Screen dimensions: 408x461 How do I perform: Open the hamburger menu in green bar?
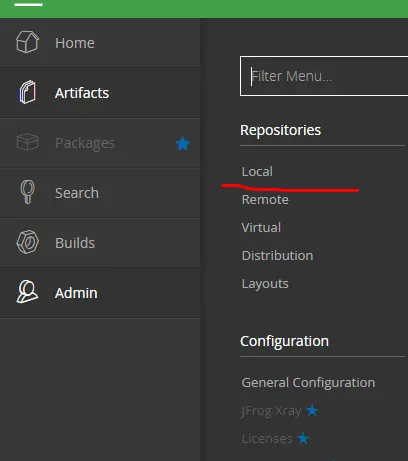(28, 4)
